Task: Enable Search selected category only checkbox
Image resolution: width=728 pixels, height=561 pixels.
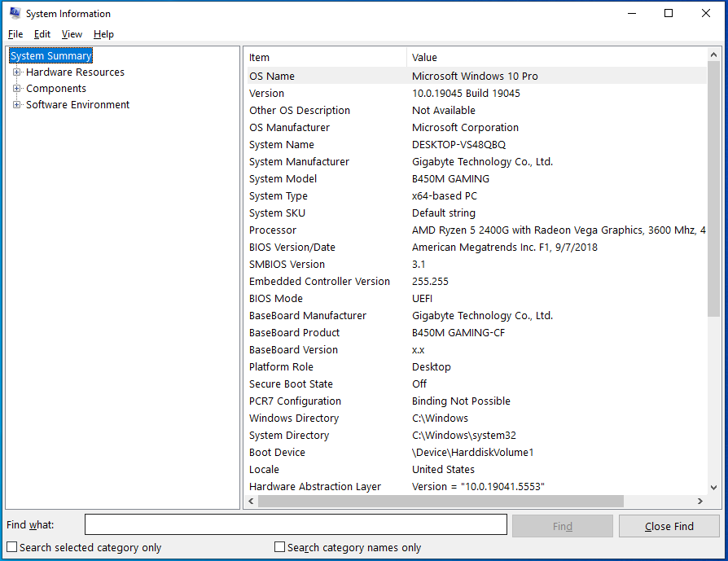Action: coord(11,547)
